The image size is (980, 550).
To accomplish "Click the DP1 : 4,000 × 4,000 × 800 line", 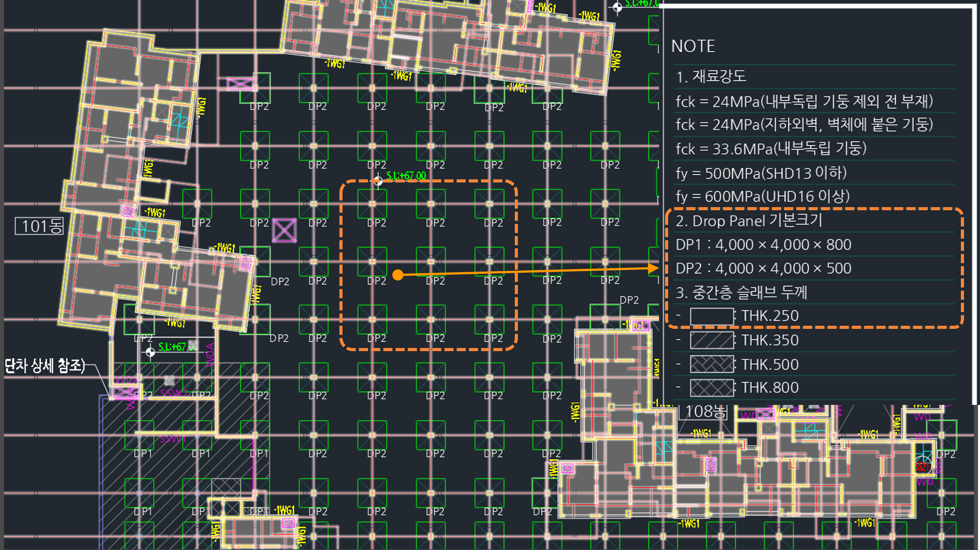I will (x=763, y=245).
